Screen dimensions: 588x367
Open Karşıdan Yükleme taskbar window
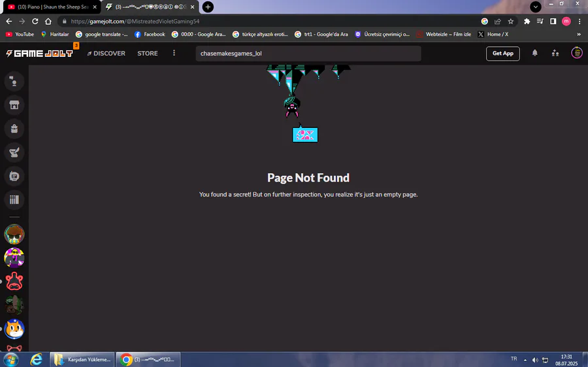(82, 360)
